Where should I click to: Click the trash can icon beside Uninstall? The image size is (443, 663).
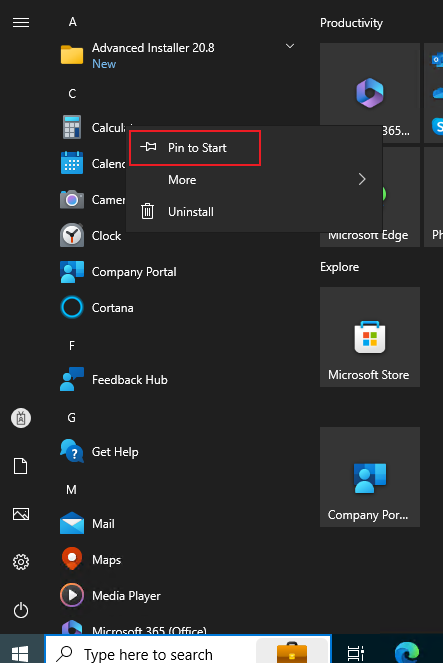[x=148, y=211]
